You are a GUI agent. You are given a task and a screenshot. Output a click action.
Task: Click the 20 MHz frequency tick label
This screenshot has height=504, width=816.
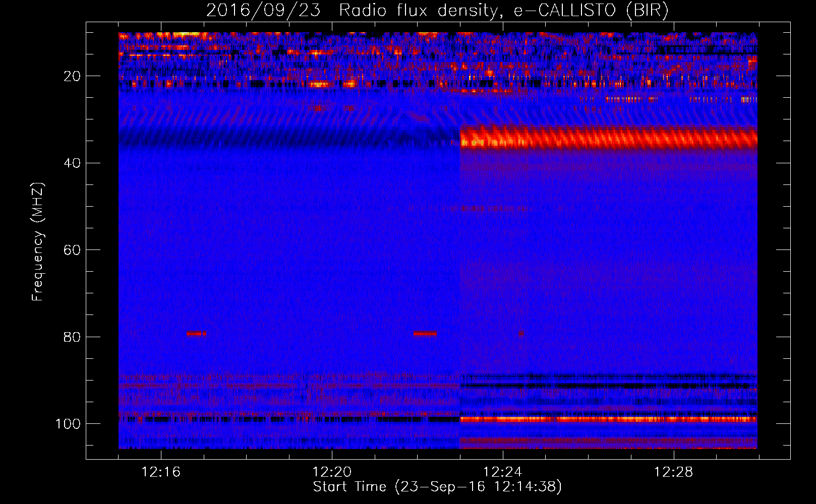point(72,76)
